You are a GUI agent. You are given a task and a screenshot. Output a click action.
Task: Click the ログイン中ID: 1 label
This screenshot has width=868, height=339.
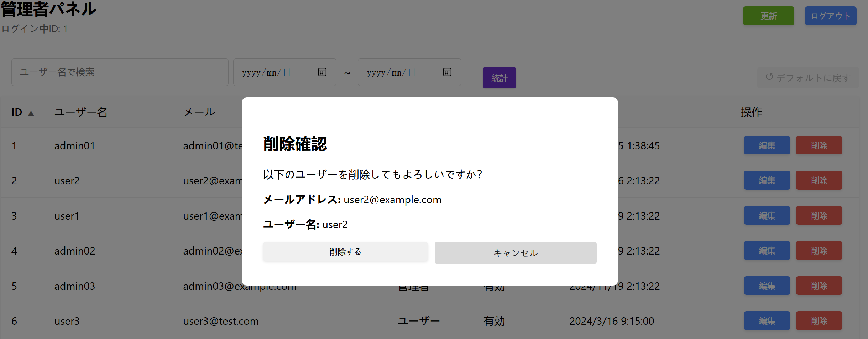(35, 29)
